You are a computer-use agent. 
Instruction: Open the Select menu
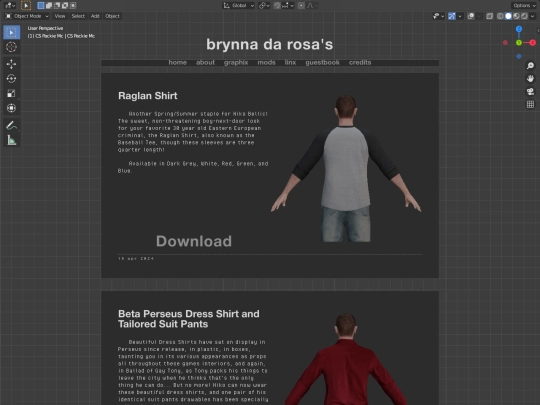[x=78, y=16]
